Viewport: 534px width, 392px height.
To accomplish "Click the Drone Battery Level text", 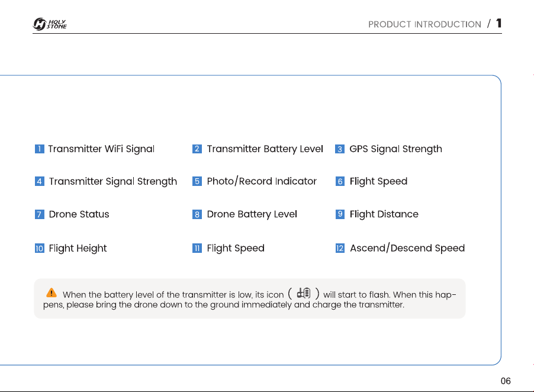I will 252,214.
